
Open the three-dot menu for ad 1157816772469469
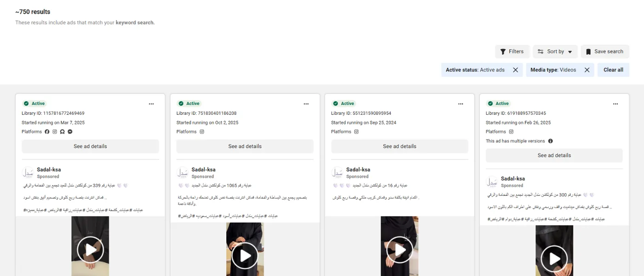[x=151, y=104]
